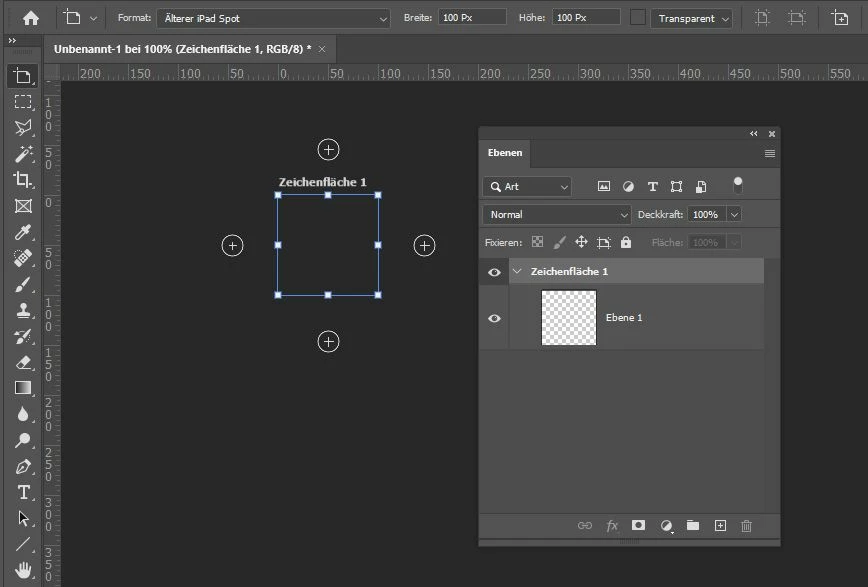The width and height of the screenshot is (868, 587).
Task: Close the Unbenannt-1 document tab
Action: 322,49
